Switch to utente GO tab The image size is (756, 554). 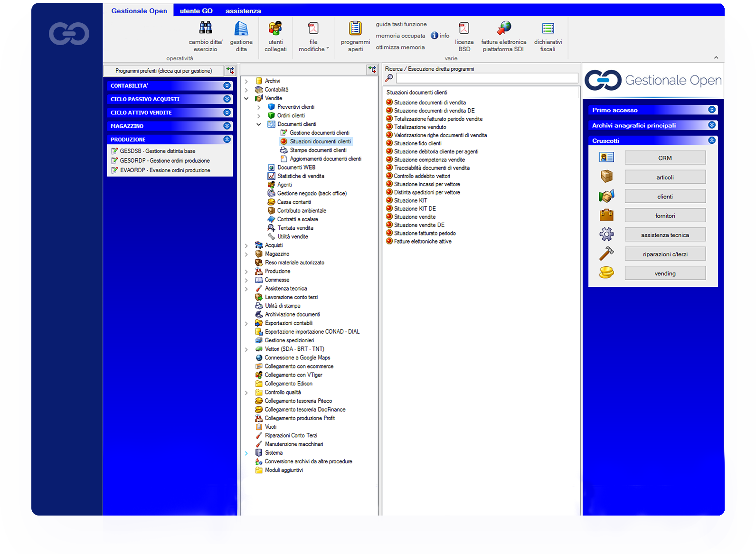click(x=196, y=10)
